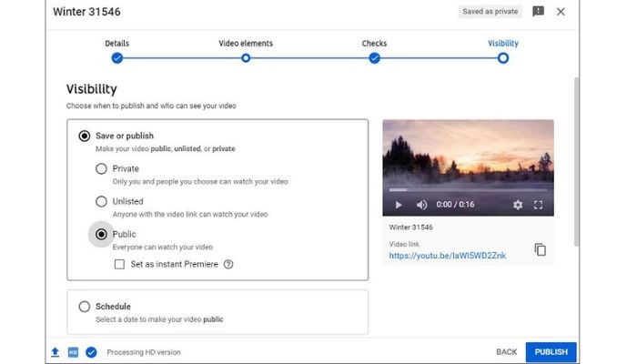Enable Set as instant Premiere checkbox
Image resolution: width=637 pixels, height=364 pixels.
119,265
